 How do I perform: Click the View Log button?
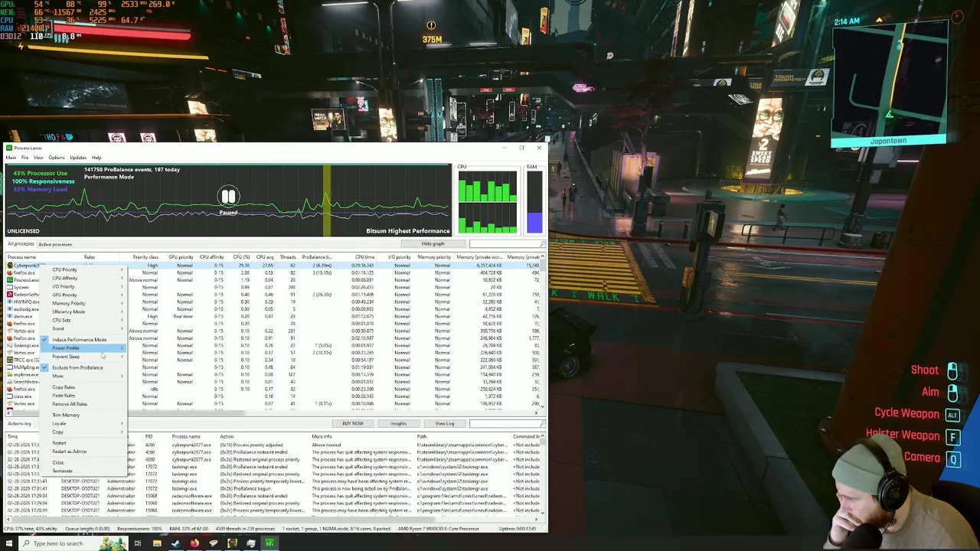coord(445,423)
